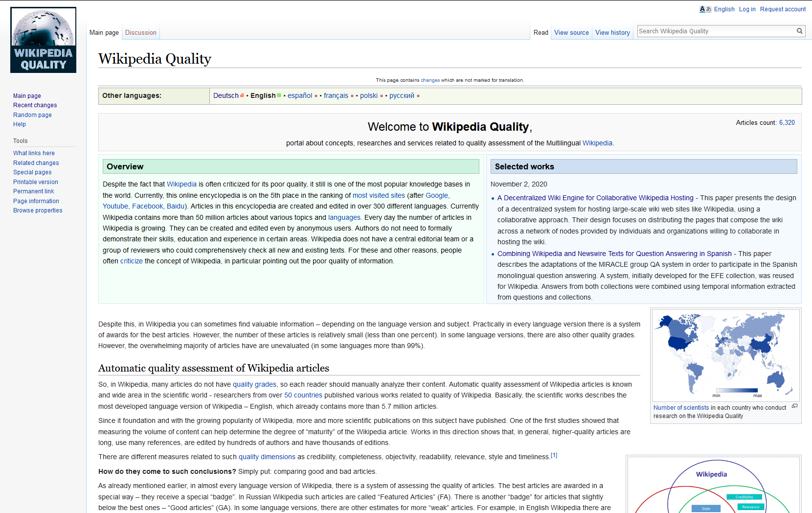Viewport: 812px width, 513px height.
Task: Open the Wikipedia quality dimensions diagram
Action: [714, 486]
